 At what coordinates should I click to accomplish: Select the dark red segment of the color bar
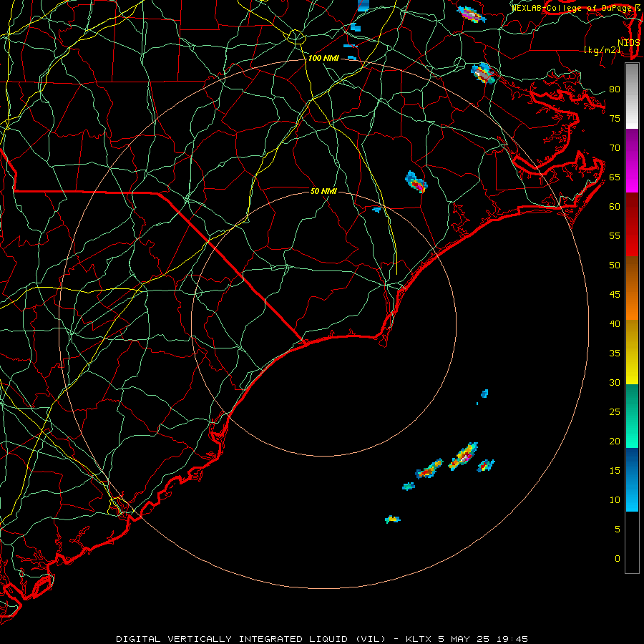[632, 225]
